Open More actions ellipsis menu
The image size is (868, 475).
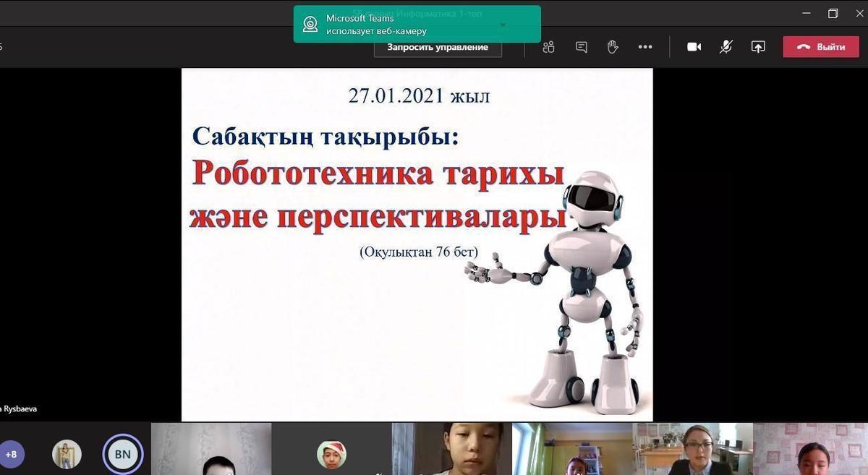pyautogui.click(x=644, y=47)
